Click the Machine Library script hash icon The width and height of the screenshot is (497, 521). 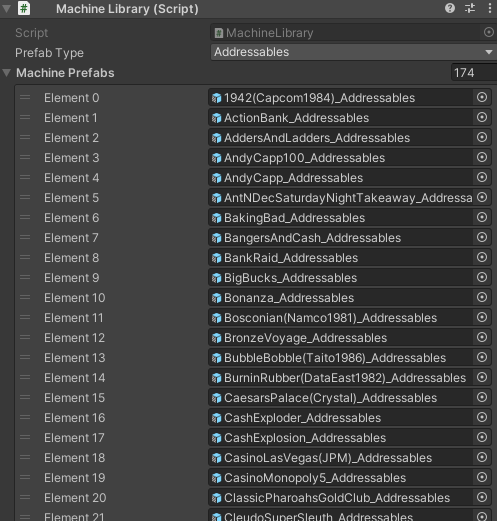[x=24, y=8]
